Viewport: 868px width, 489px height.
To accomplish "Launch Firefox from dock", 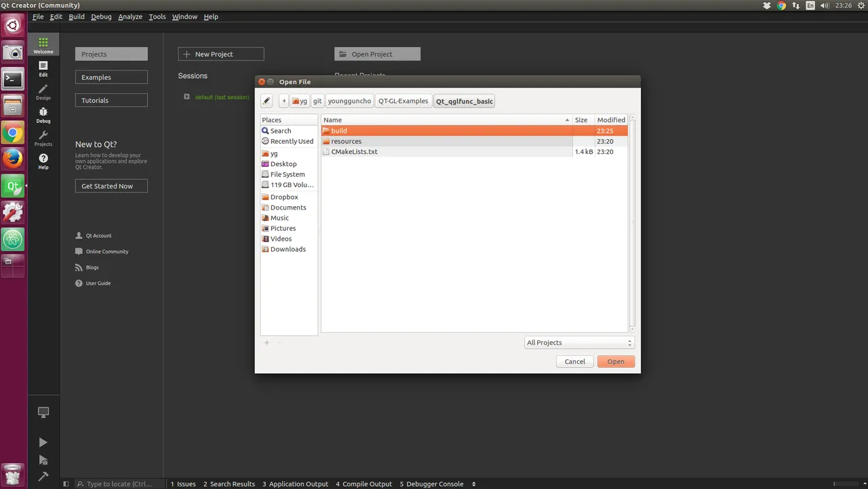I will [13, 159].
